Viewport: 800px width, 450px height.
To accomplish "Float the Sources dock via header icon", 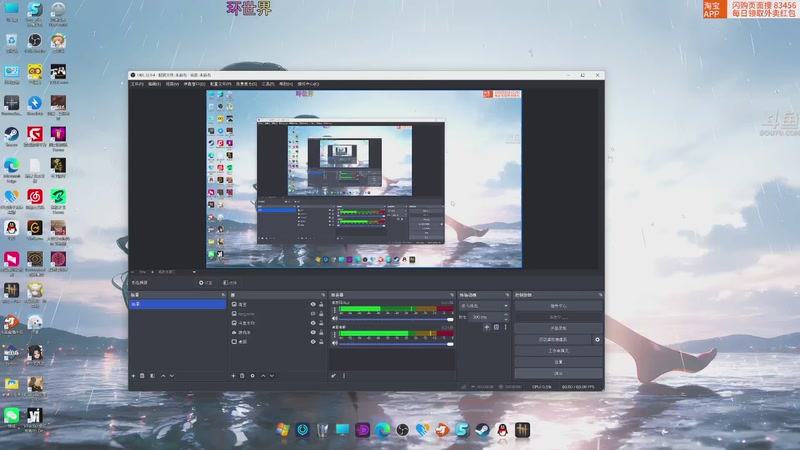I will [x=323, y=295].
